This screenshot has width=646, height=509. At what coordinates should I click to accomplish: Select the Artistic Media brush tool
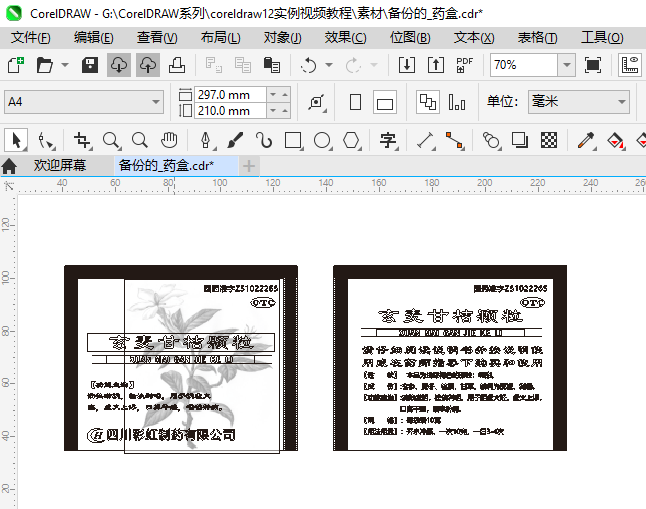pos(235,141)
